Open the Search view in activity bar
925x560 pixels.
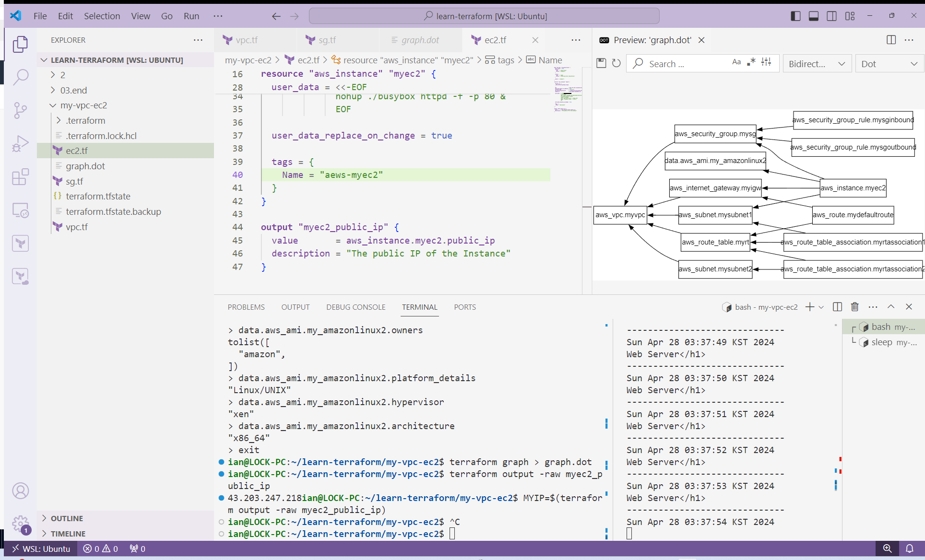click(20, 77)
